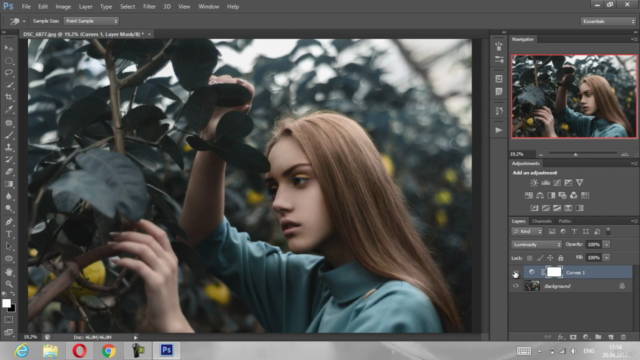Switch to the Paths tab
Screen dimensions: 640x360
(x=564, y=221)
